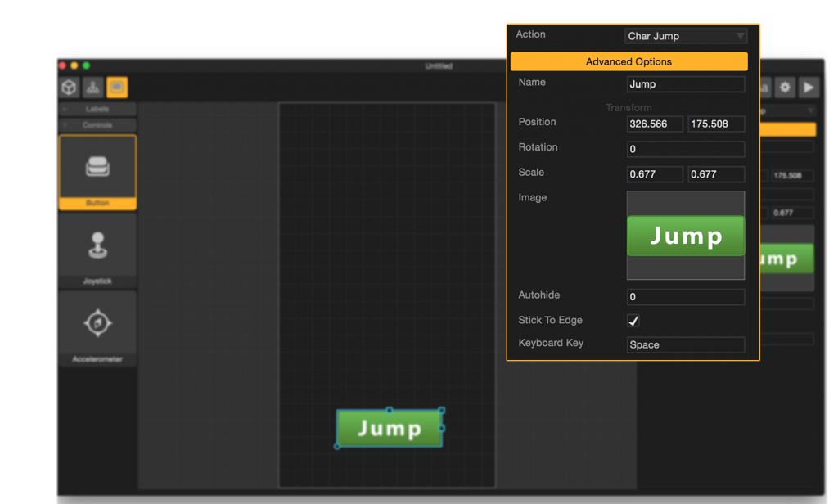Edit the Rotation field

[x=686, y=149]
